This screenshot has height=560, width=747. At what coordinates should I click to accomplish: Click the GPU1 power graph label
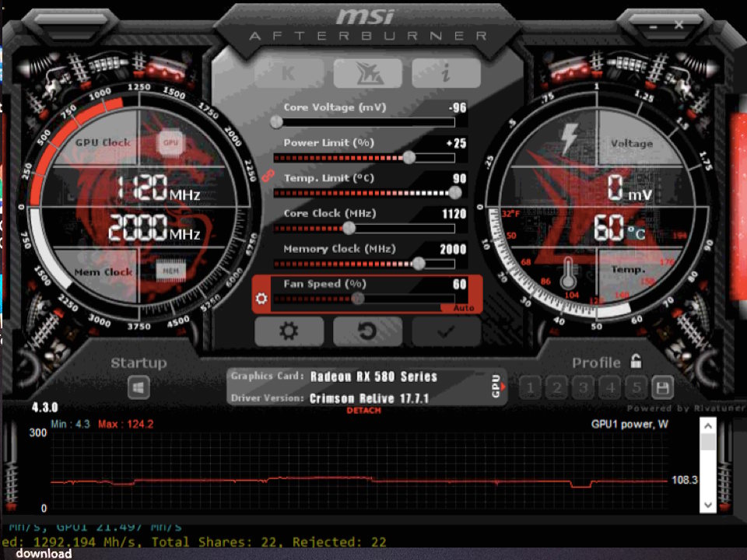(x=630, y=425)
